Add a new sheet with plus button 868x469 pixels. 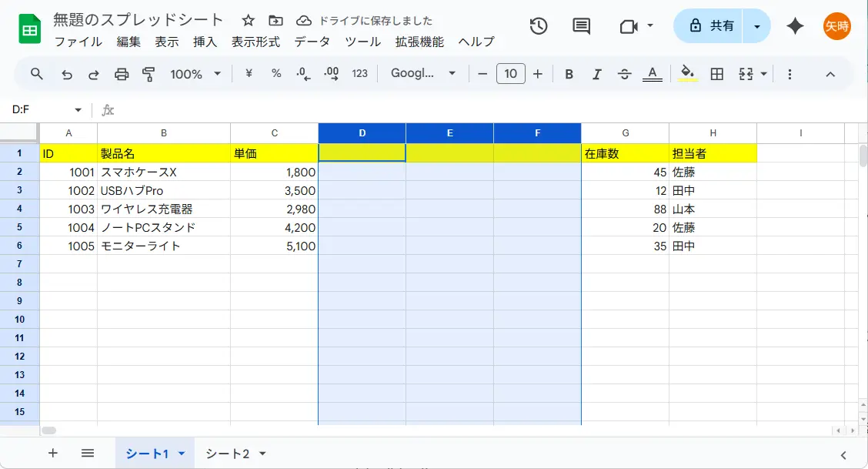(53, 453)
